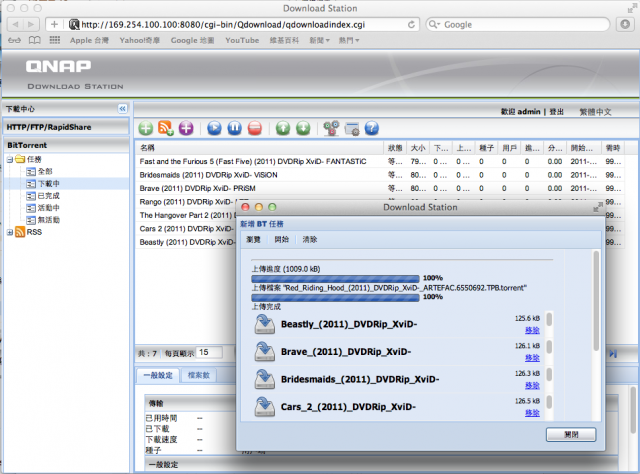
Task: Click the download icon beside Brave torrent
Action: click(x=265, y=352)
